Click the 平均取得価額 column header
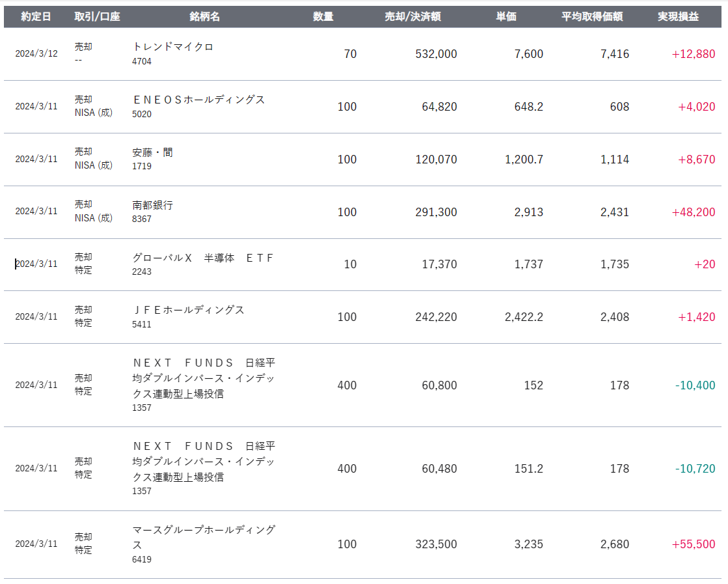Viewport: 728px width, 584px height. coord(592,17)
